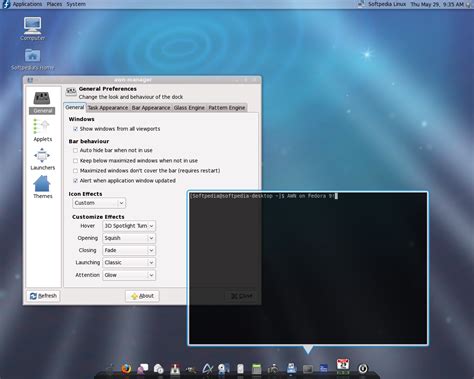474x379 pixels.
Task: Open the calendar applet in the dock
Action: pos(343,365)
